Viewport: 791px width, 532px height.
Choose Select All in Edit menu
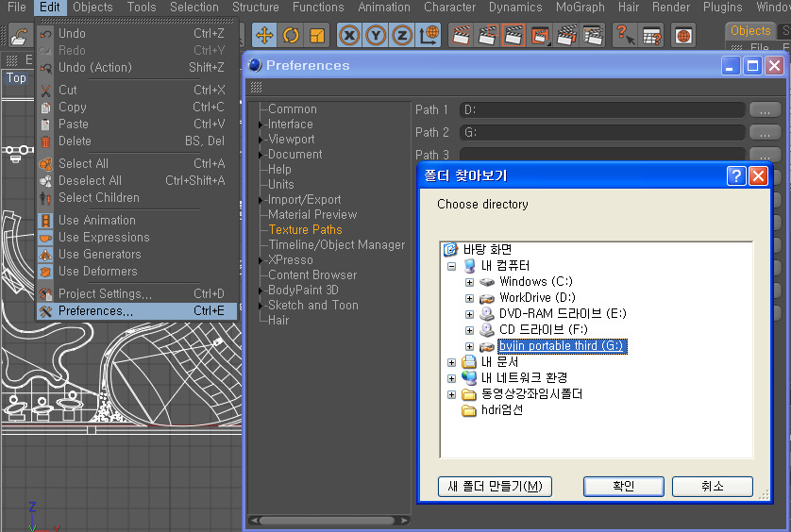click(x=137, y=163)
